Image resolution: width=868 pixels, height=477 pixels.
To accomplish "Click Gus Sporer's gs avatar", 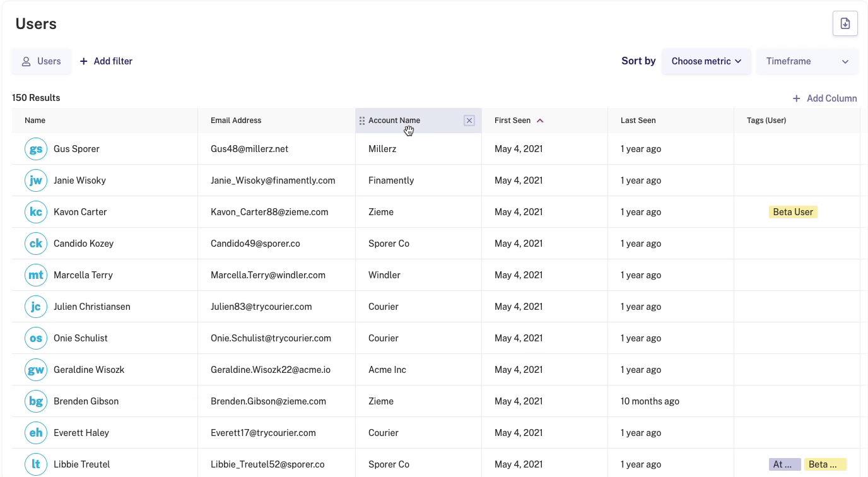I will (36, 149).
